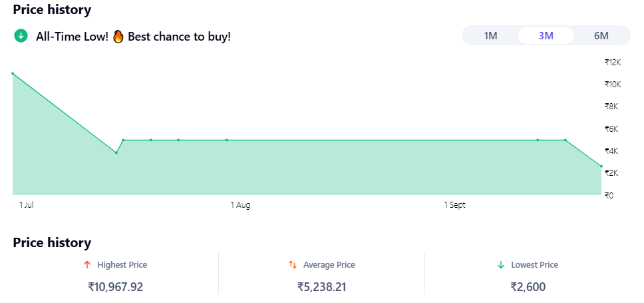Screen dimensions: 644x303
Task: Click the orange Average Price arrows icon
Action: (x=293, y=265)
